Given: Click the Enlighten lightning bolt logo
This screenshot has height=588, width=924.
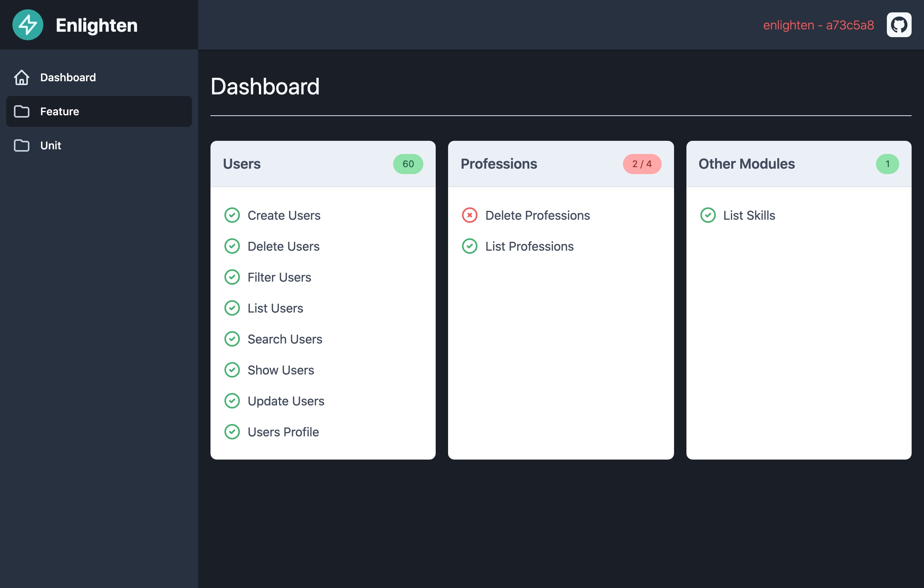Looking at the screenshot, I should [27, 25].
